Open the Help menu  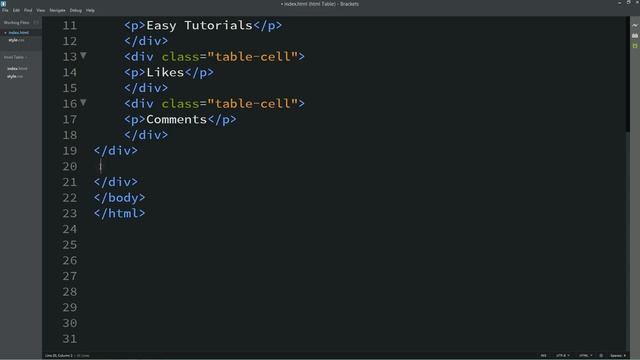[x=90, y=11]
